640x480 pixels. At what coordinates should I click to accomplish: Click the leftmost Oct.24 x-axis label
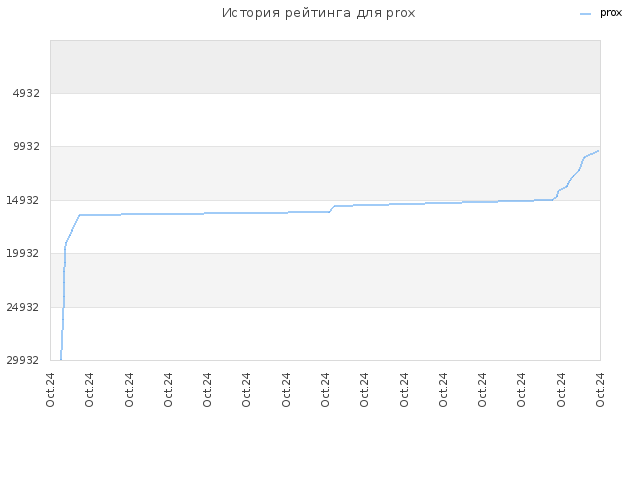tap(50, 390)
